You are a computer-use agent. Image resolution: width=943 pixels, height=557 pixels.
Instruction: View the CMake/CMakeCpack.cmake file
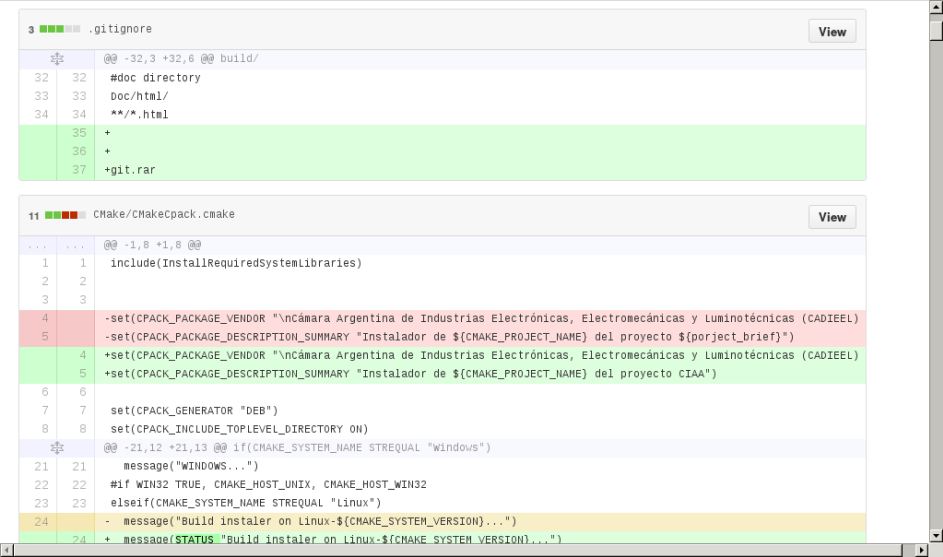tap(832, 217)
